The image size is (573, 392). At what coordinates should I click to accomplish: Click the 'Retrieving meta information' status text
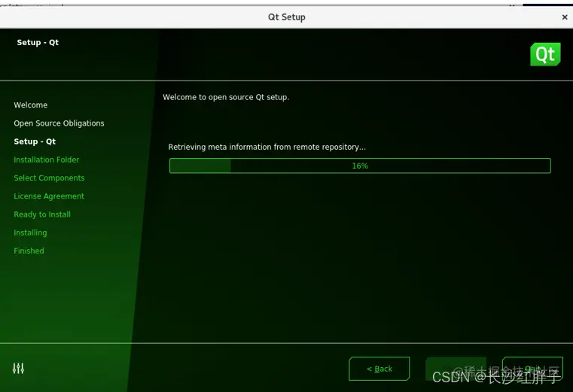[x=267, y=147]
